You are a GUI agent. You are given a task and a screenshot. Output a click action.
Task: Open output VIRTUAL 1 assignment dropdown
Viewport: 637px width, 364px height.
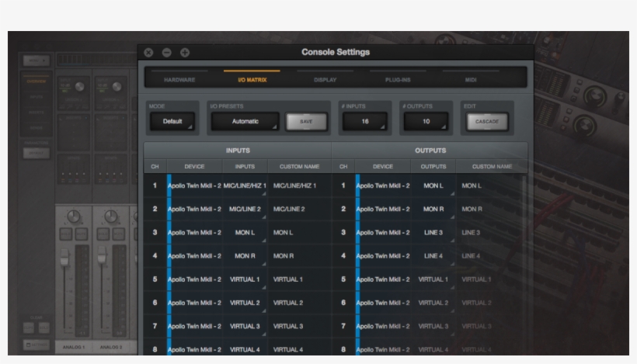pos(433,279)
